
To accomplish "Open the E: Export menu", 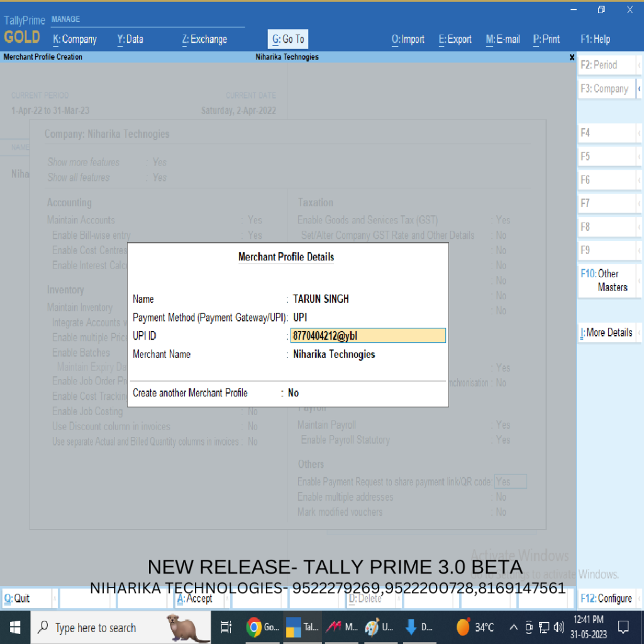I will [455, 40].
